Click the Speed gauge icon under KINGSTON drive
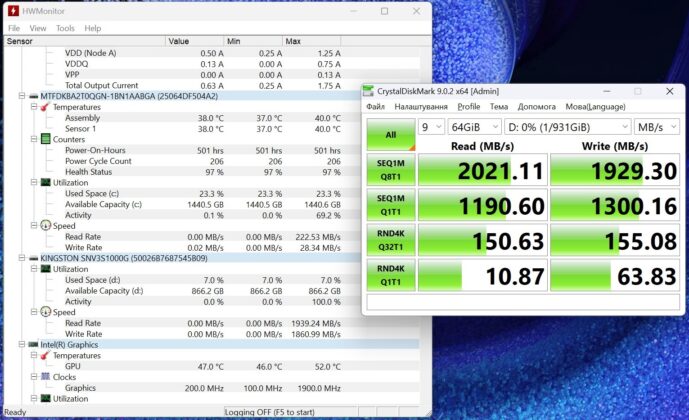The height and width of the screenshot is (420, 689). (45, 312)
